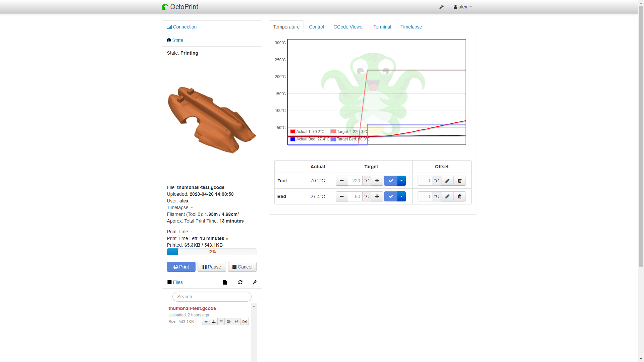Load thumbnail-test.gcode with folder icon
This screenshot has height=362, width=644.
[x=229, y=321]
